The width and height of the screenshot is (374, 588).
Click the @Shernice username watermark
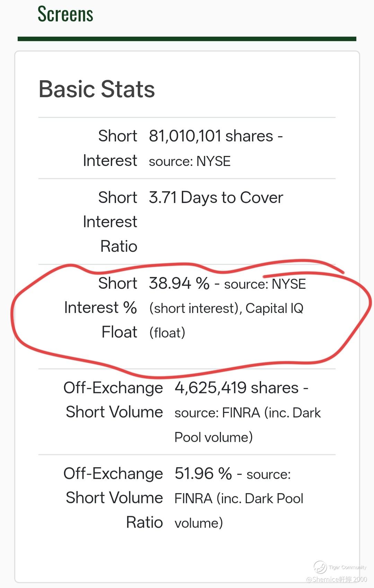coord(336,579)
